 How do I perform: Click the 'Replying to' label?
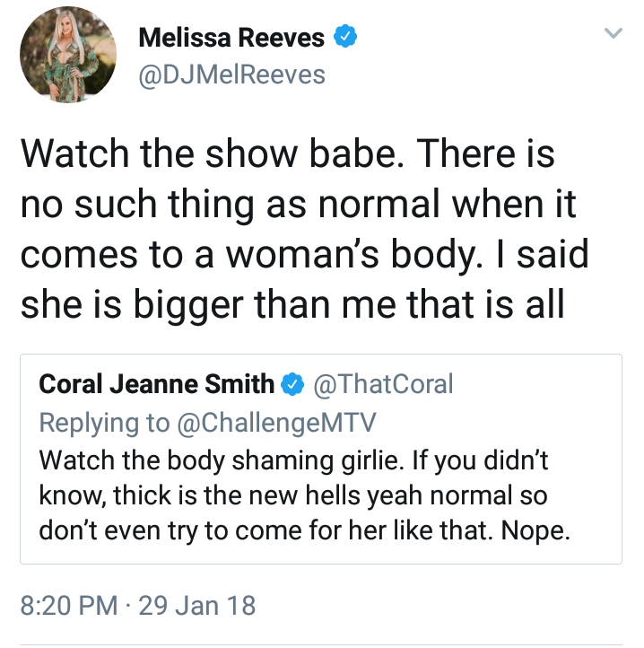104,423
